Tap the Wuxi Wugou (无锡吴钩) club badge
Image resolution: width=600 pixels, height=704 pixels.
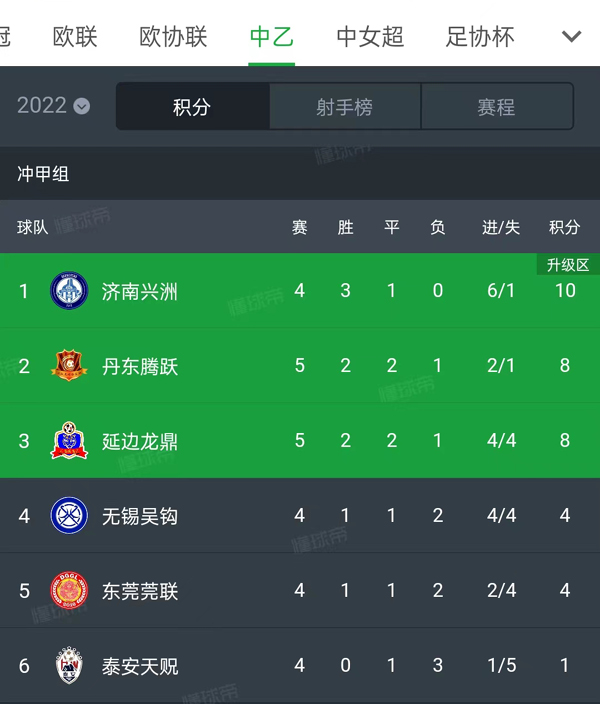pyautogui.click(x=69, y=516)
